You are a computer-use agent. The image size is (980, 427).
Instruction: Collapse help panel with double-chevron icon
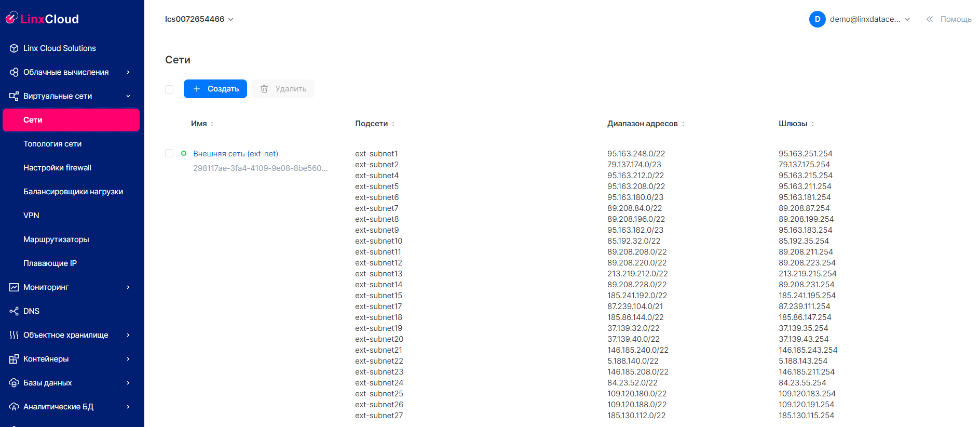[x=930, y=19]
